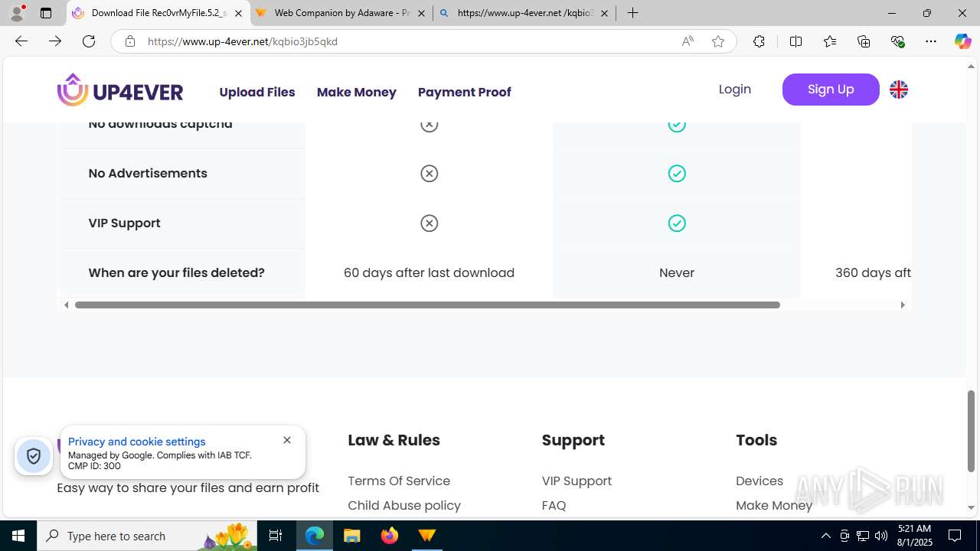980x551 pixels.
Task: Click page scroll down arrow
Action: click(x=972, y=507)
